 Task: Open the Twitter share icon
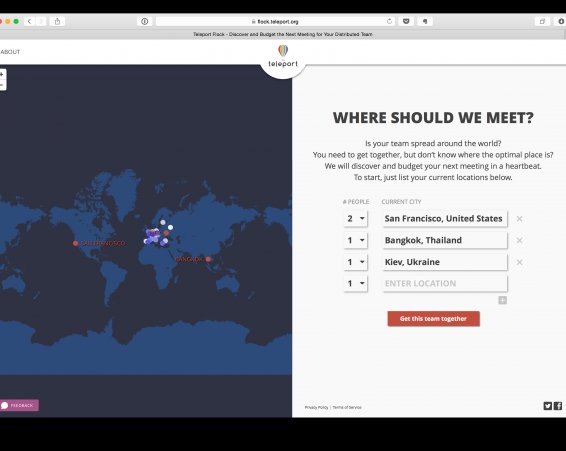[548, 406]
